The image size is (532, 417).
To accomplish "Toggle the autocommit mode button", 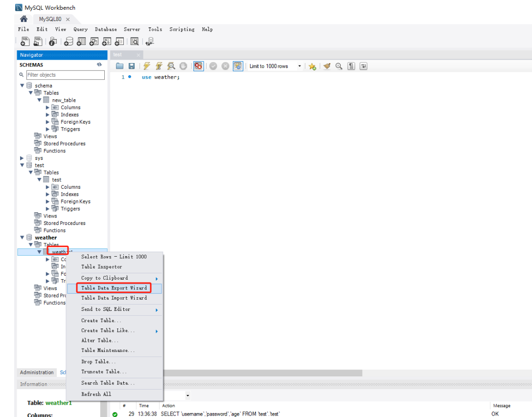I will [x=238, y=66].
